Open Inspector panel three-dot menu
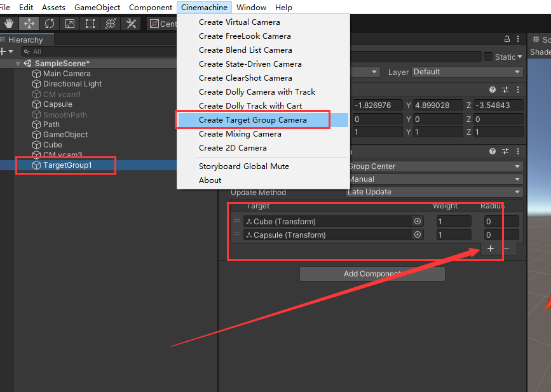 [x=518, y=39]
